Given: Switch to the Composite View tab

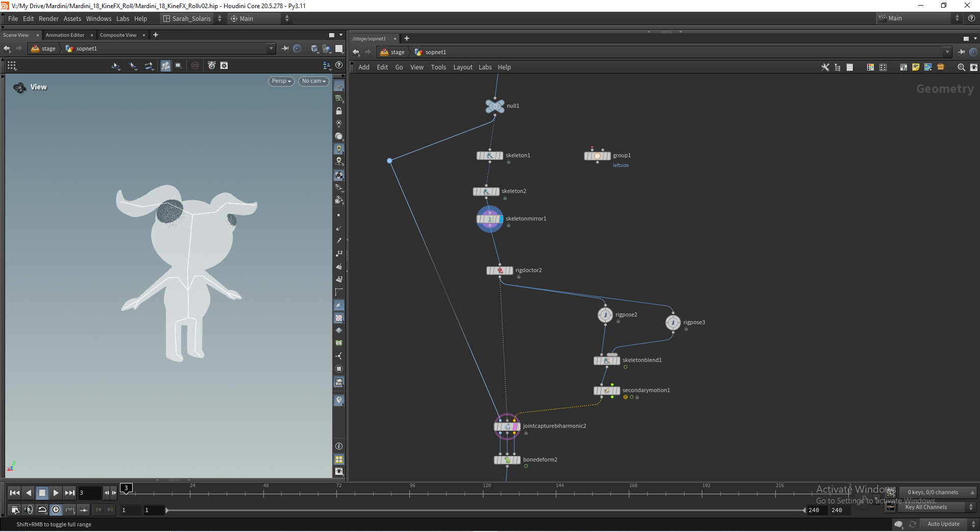Looking at the screenshot, I should pos(118,35).
